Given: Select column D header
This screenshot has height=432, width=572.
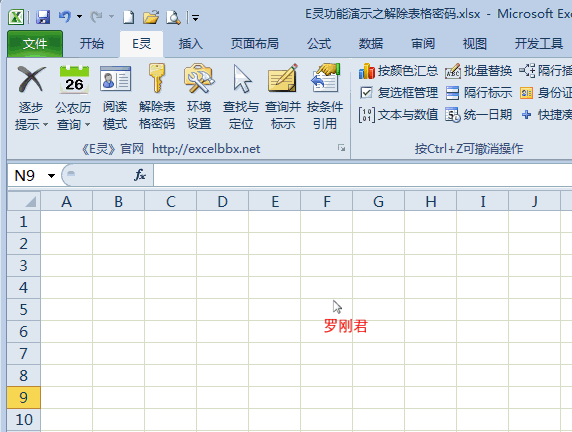Looking at the screenshot, I should 223,201.
